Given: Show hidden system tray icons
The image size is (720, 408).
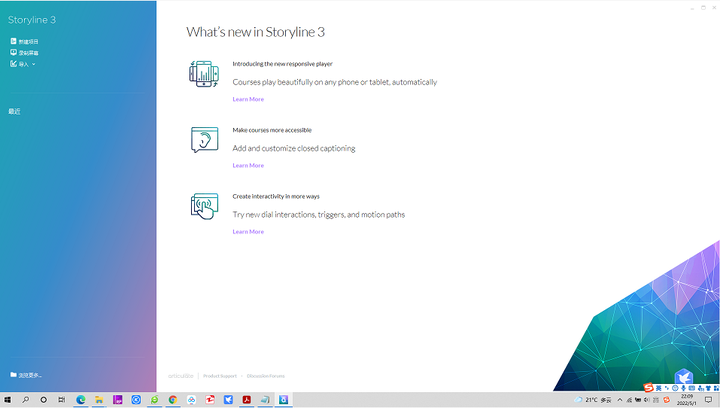Looking at the screenshot, I should coord(620,400).
